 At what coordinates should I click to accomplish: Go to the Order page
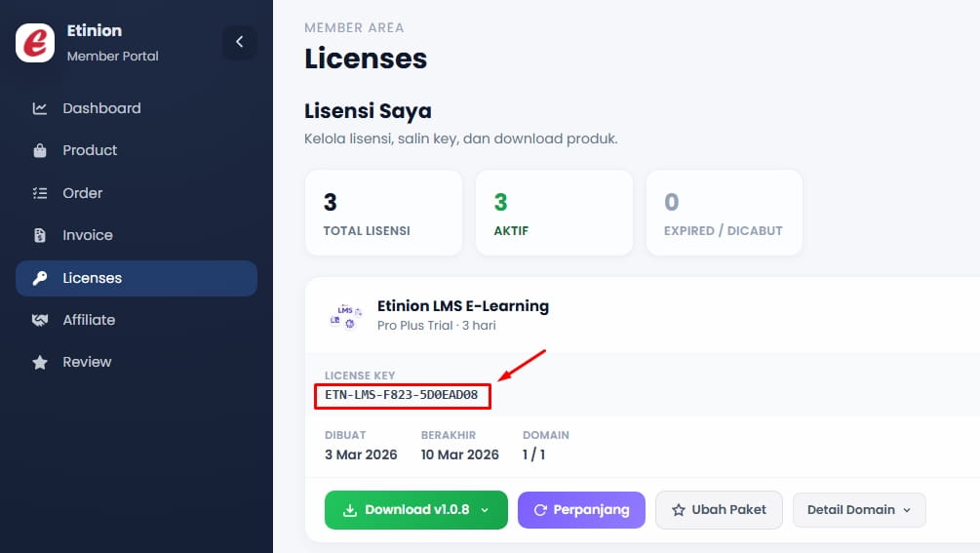(x=83, y=193)
